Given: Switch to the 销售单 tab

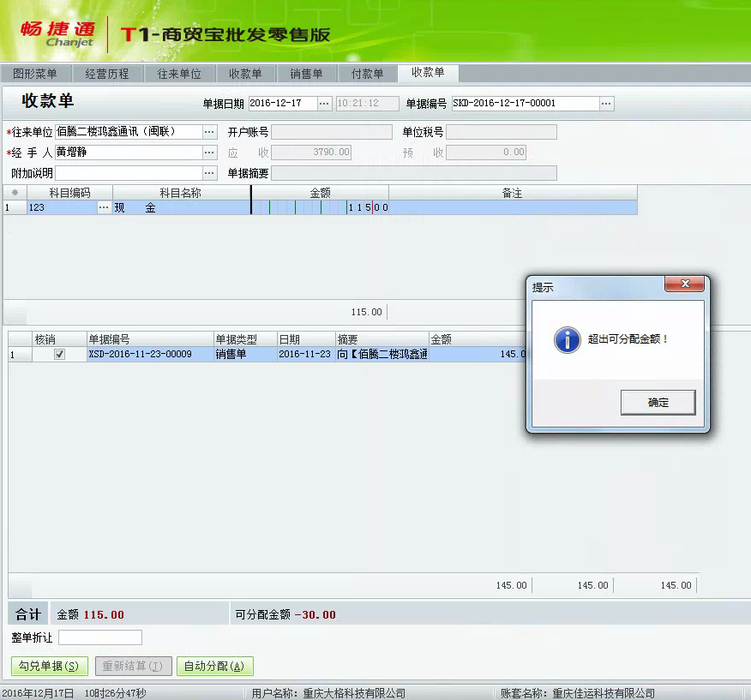Looking at the screenshot, I should tap(306, 73).
